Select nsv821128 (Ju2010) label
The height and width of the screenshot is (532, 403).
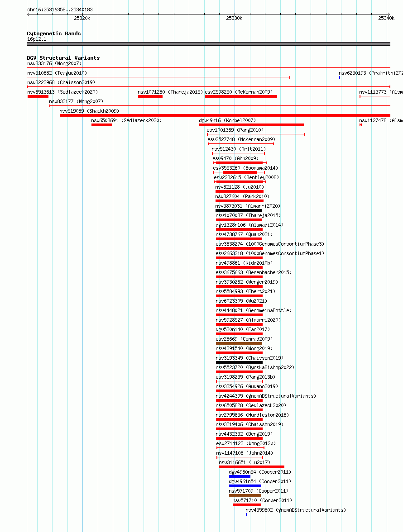tap(240, 187)
